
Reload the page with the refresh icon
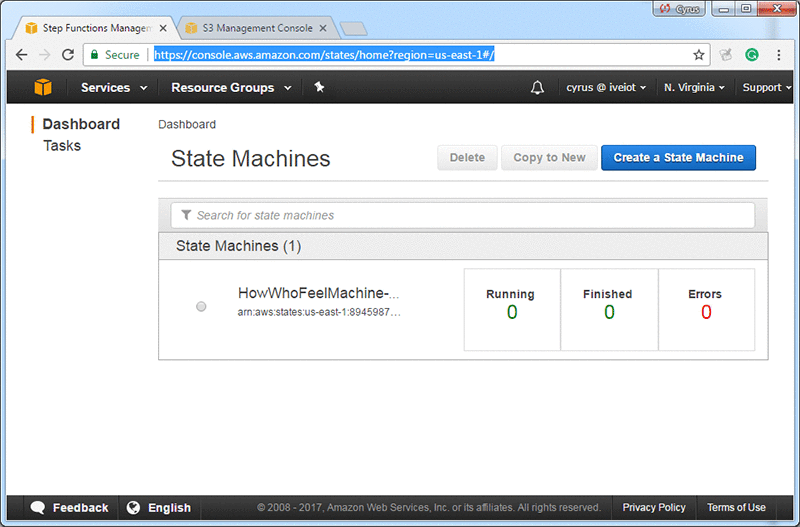[x=68, y=55]
